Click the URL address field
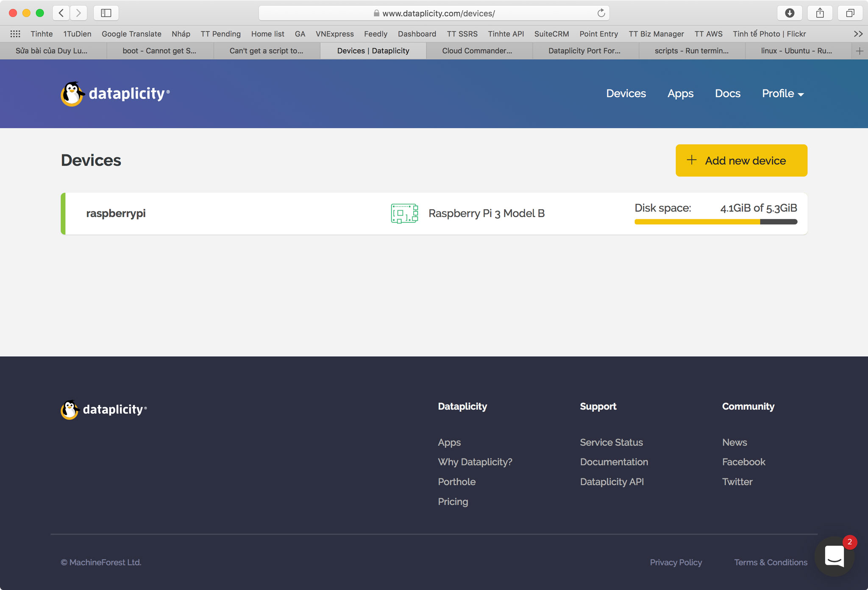The image size is (868, 590). tap(434, 13)
